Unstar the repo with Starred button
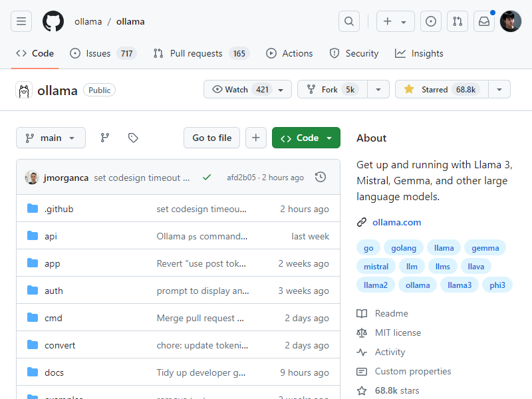This screenshot has height=399, width=532. click(x=442, y=89)
